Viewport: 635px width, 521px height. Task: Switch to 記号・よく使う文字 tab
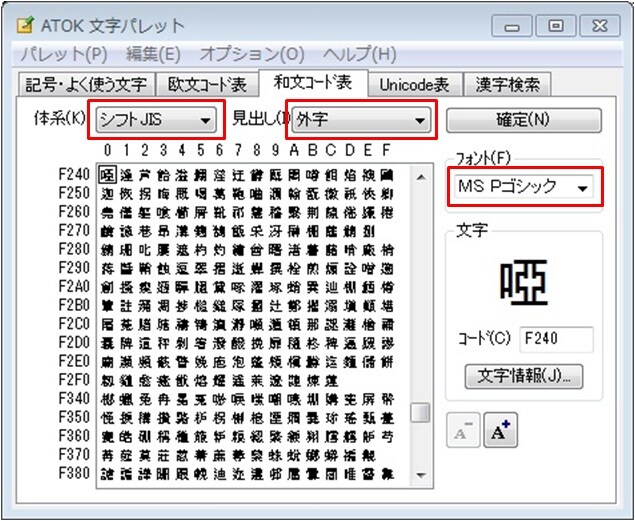pyautogui.click(x=86, y=85)
